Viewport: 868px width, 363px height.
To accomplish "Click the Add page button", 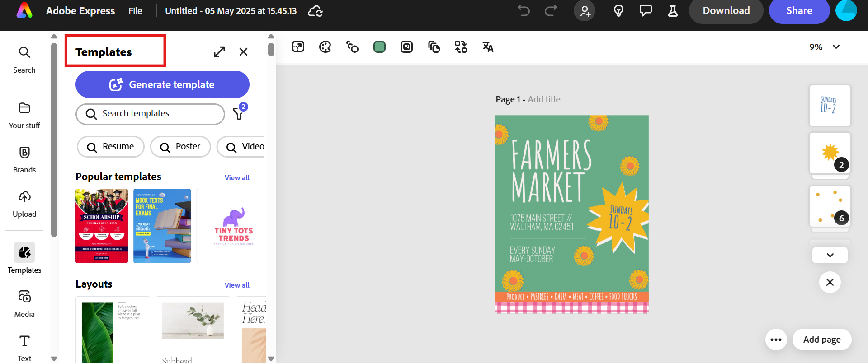I will [821, 340].
